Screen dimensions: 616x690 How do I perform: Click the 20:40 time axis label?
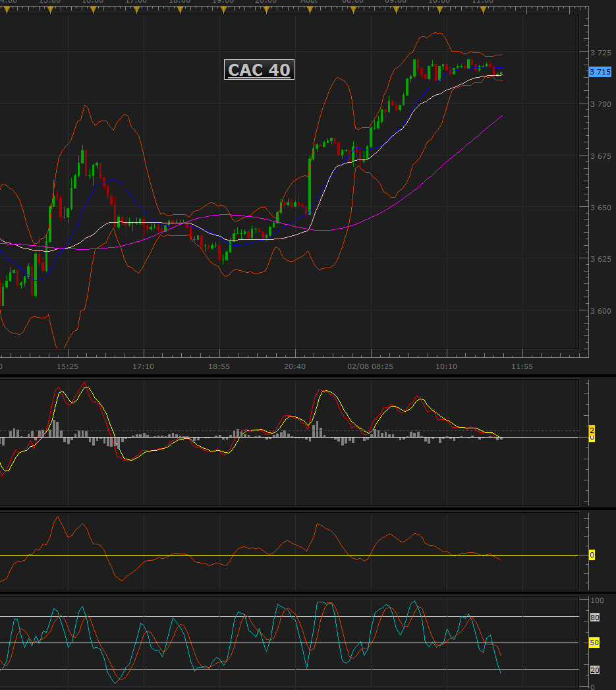pos(294,366)
